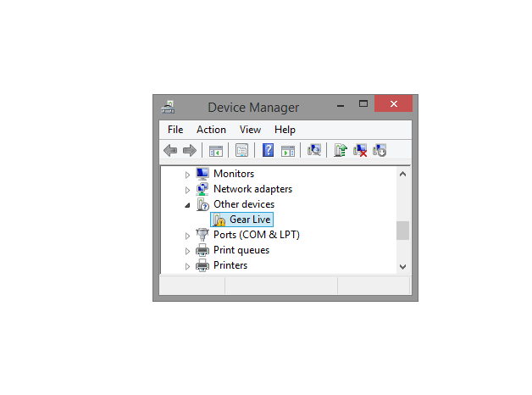Close the Device Manager window
The image size is (532, 395).
point(394,103)
